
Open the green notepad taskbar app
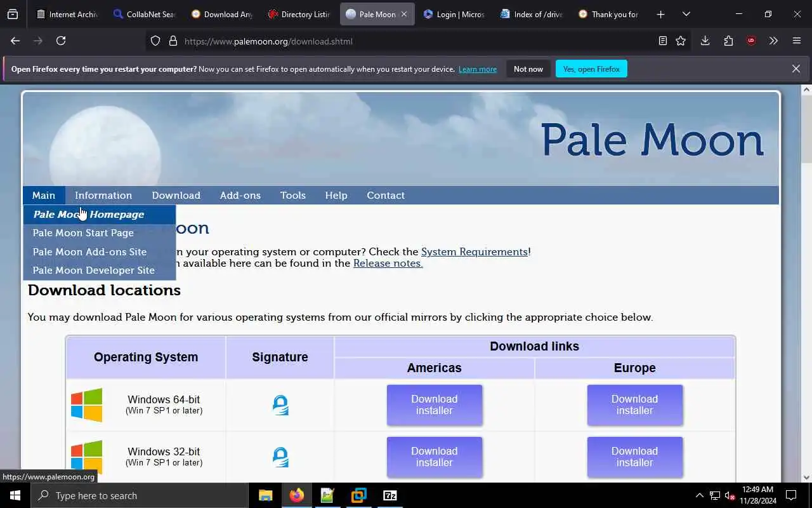coord(327,495)
